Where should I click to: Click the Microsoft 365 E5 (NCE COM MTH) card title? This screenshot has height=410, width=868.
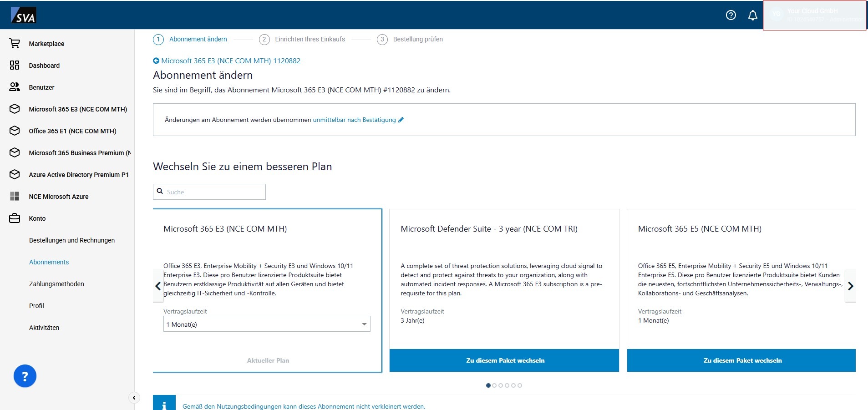click(700, 229)
